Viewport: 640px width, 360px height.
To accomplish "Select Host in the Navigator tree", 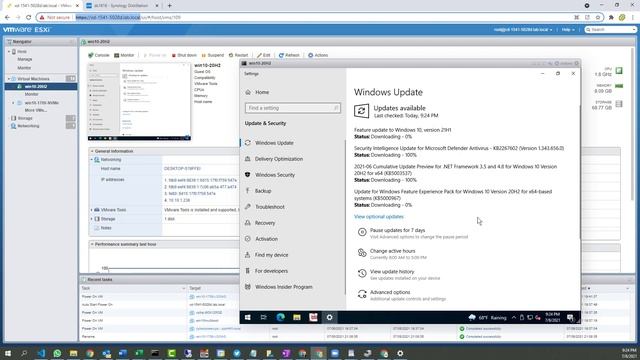I will pyautogui.click(x=22, y=52).
